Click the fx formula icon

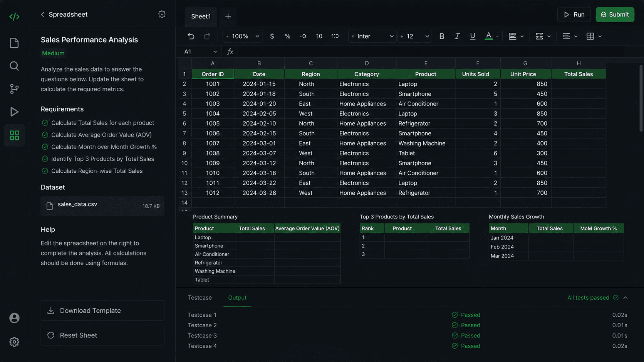click(x=230, y=52)
